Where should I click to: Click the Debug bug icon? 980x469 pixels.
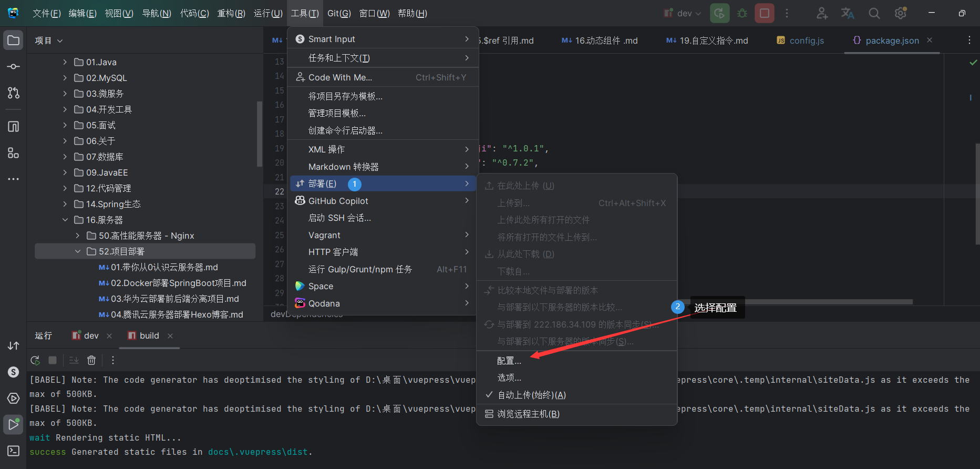[x=742, y=13]
